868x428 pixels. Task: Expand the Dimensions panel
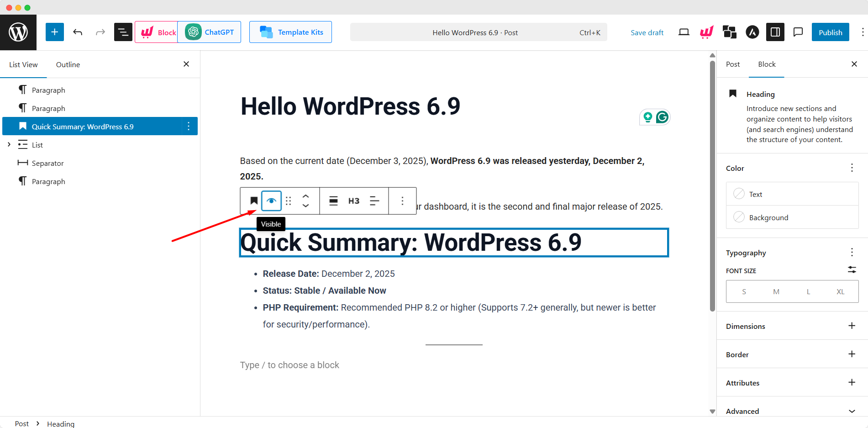click(851, 326)
